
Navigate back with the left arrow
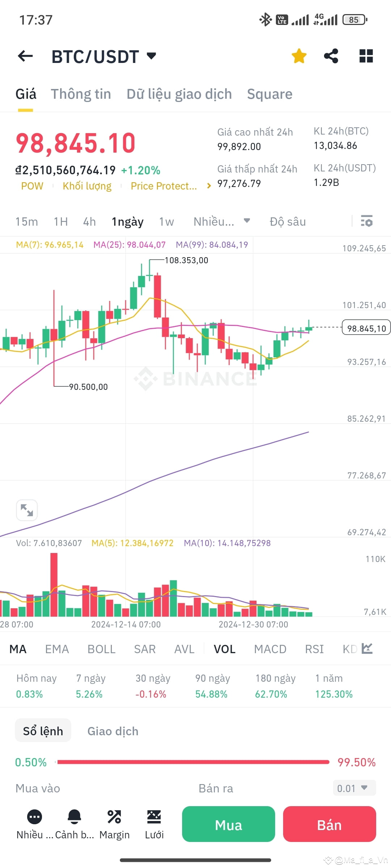tap(25, 56)
